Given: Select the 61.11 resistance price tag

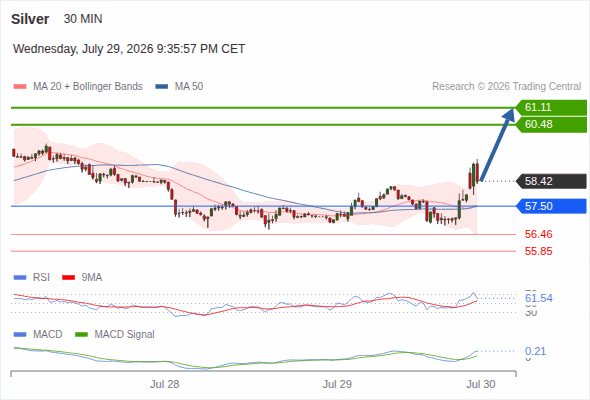Looking at the screenshot, I should click(551, 108).
